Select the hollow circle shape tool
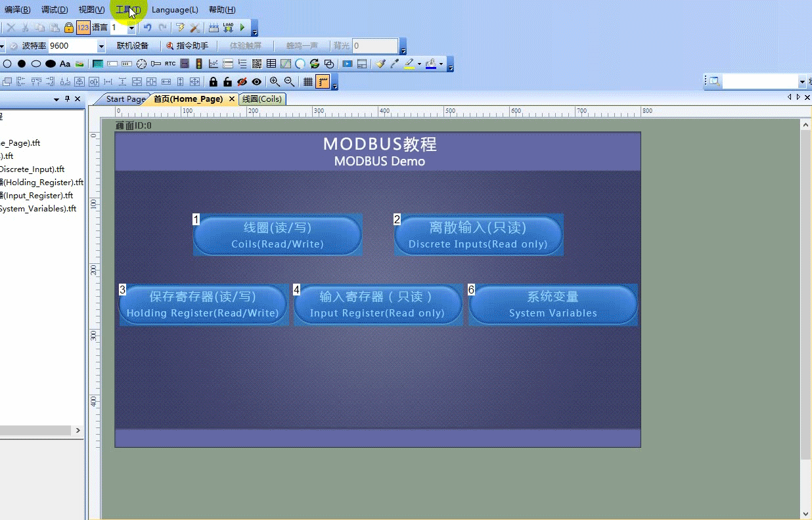The height and width of the screenshot is (520, 812). (7, 64)
